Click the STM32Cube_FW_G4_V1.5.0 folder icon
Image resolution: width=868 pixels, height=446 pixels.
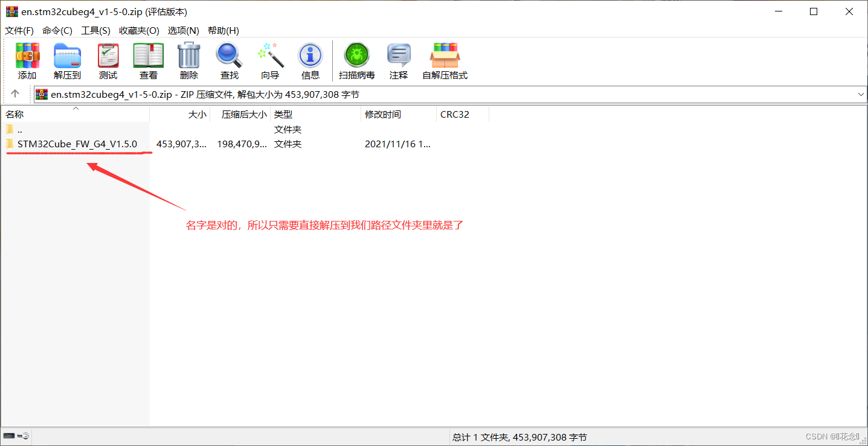point(10,144)
